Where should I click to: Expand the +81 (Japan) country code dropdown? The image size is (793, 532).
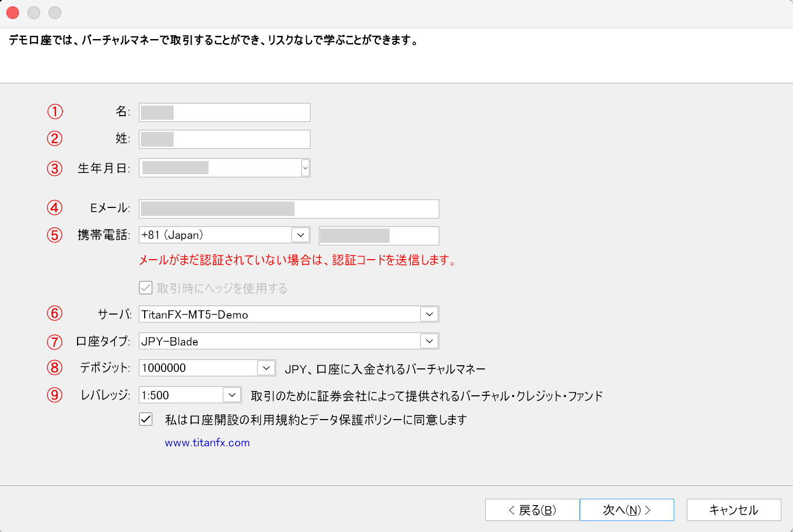[300, 235]
